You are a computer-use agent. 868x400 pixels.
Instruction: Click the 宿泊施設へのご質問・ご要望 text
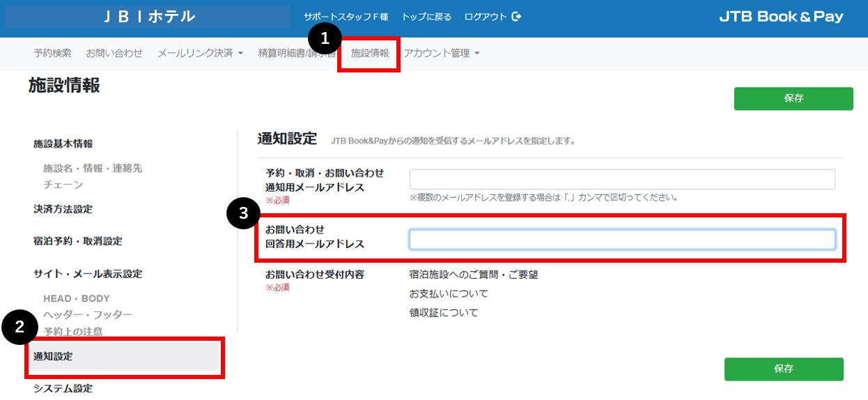click(x=474, y=275)
